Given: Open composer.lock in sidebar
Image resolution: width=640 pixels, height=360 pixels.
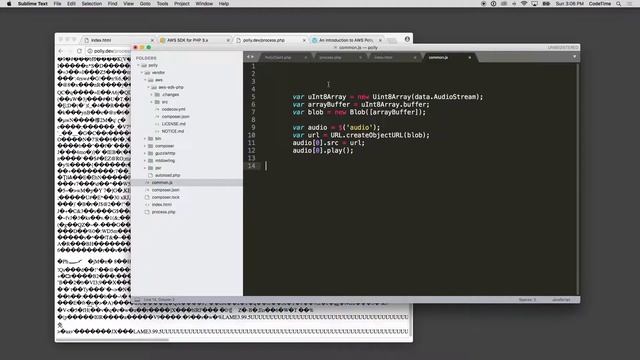Looking at the screenshot, I should click(165, 198).
